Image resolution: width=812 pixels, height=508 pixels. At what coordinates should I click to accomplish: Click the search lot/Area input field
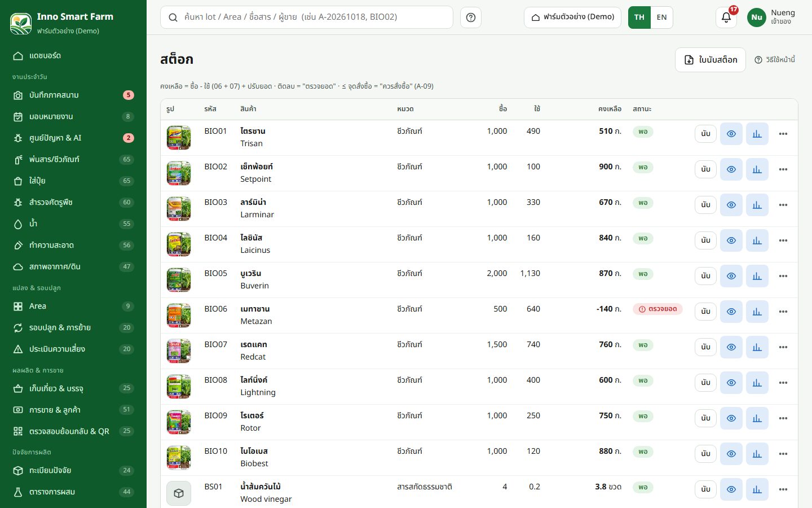tap(307, 17)
